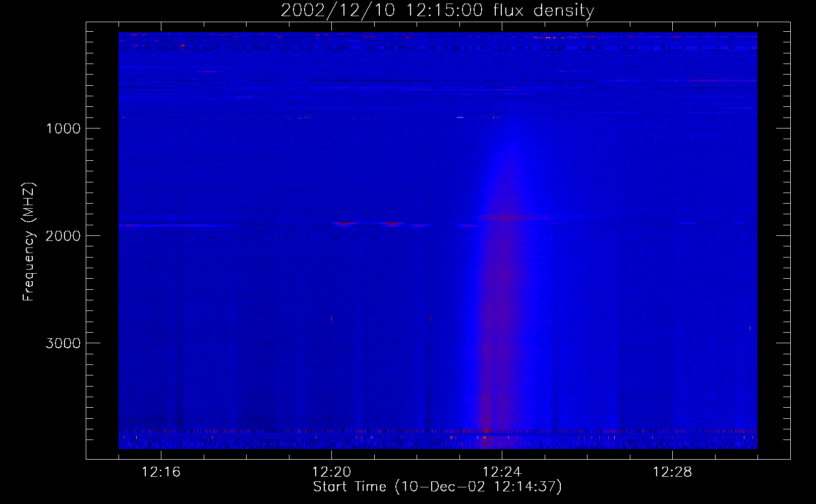
Task: Click the 'Start Time (10-Dec-02 12:14:37)' label
Action: [x=437, y=487]
